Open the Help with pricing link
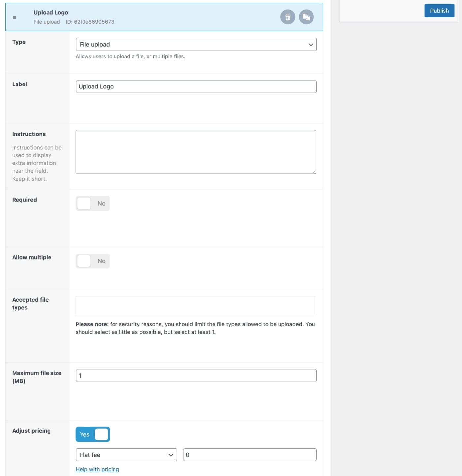 [x=97, y=469]
